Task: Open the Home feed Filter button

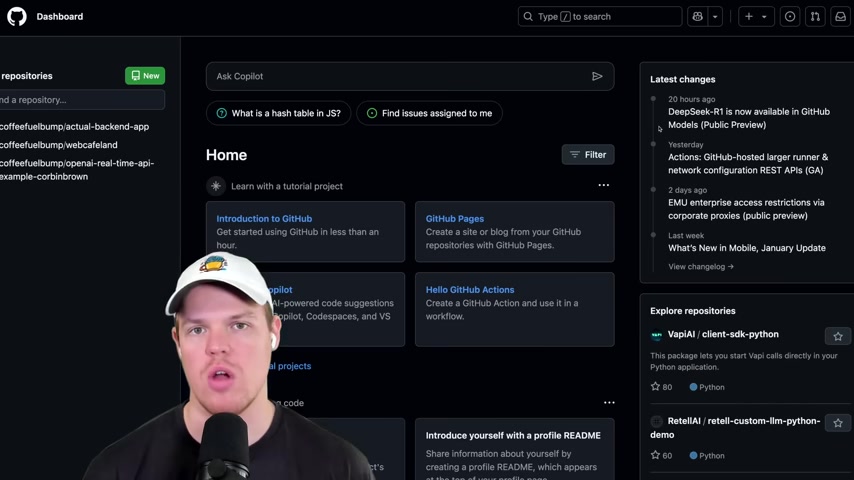Action: [588, 155]
